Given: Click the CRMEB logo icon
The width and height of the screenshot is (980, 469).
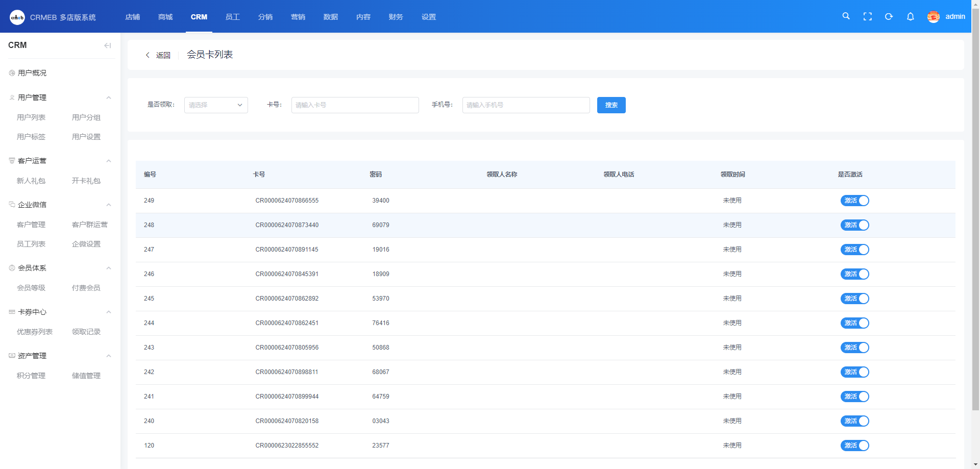Looking at the screenshot, I should (x=17, y=17).
